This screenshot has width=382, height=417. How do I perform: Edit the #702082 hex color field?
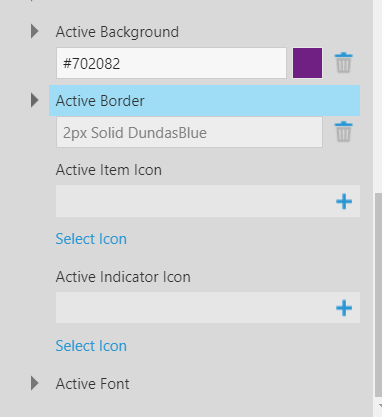(x=171, y=63)
